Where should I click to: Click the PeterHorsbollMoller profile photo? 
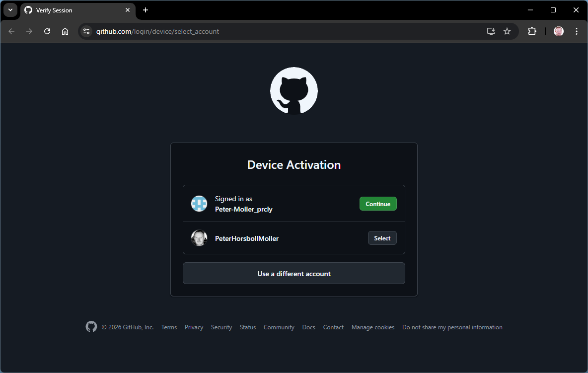tap(199, 238)
